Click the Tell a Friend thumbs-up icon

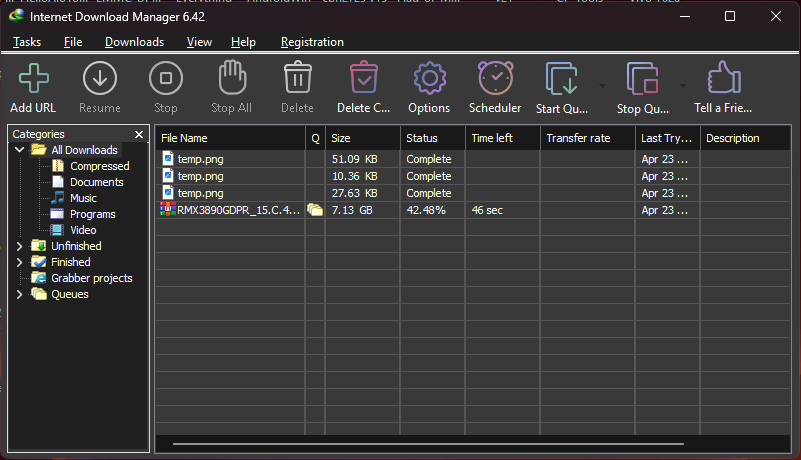(x=722, y=79)
